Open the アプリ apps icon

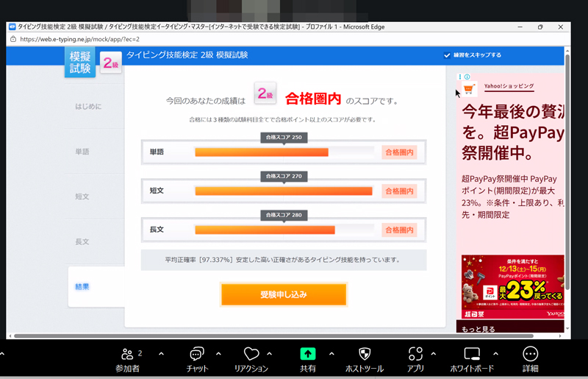(416, 355)
